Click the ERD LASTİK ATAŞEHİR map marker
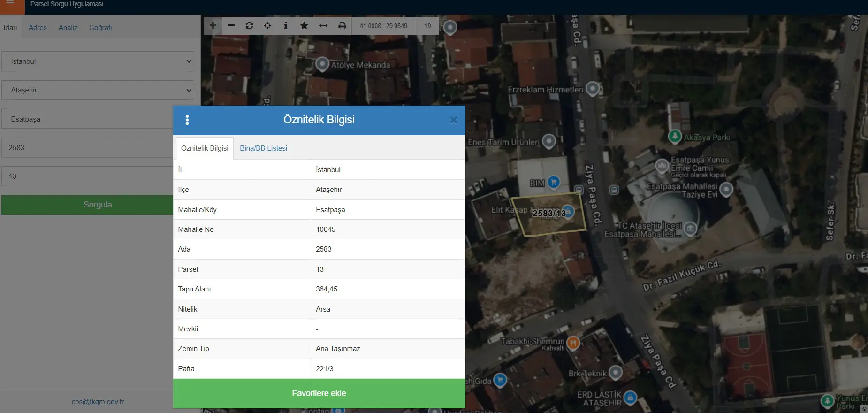868x413 pixels. 631,398
